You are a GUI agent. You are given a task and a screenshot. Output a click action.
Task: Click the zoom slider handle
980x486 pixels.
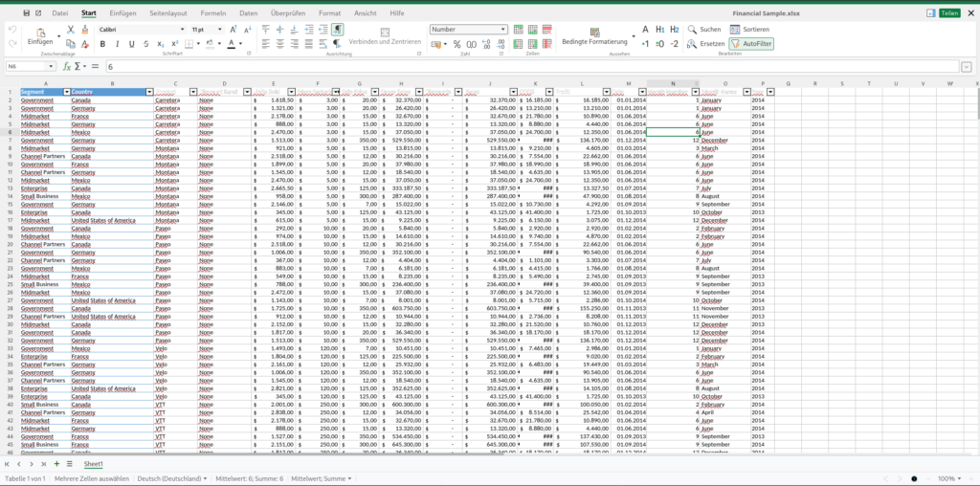tap(914, 478)
